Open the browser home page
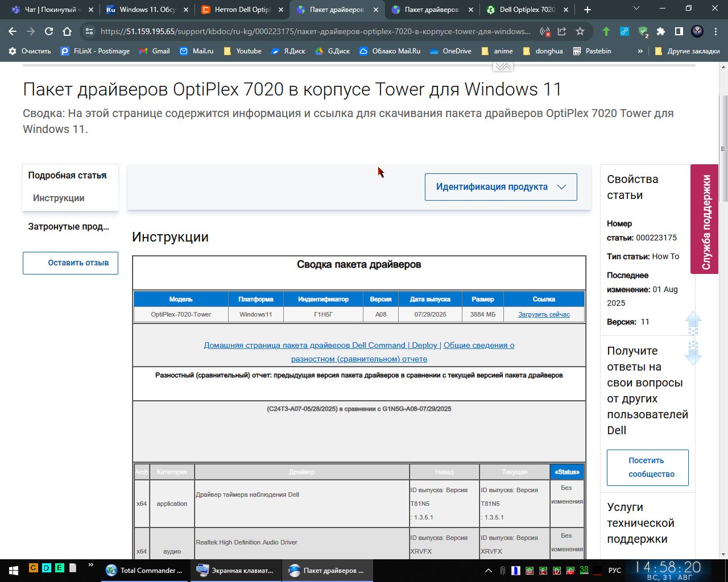 click(x=67, y=31)
